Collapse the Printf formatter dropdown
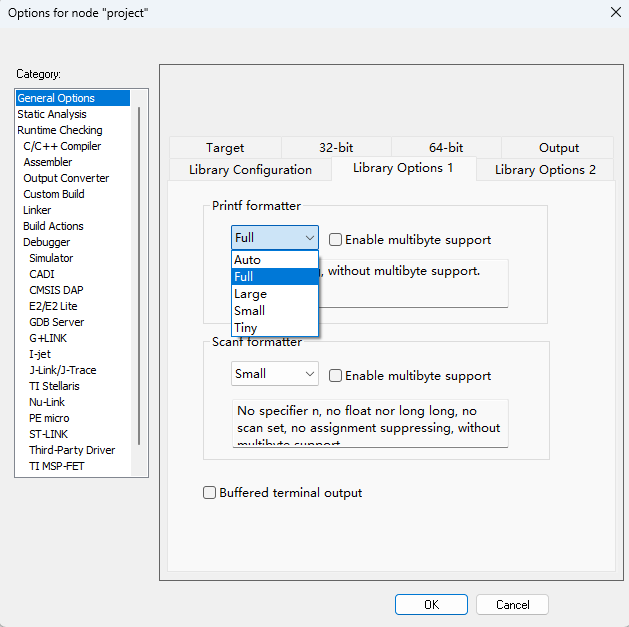629x627 pixels. [309, 238]
